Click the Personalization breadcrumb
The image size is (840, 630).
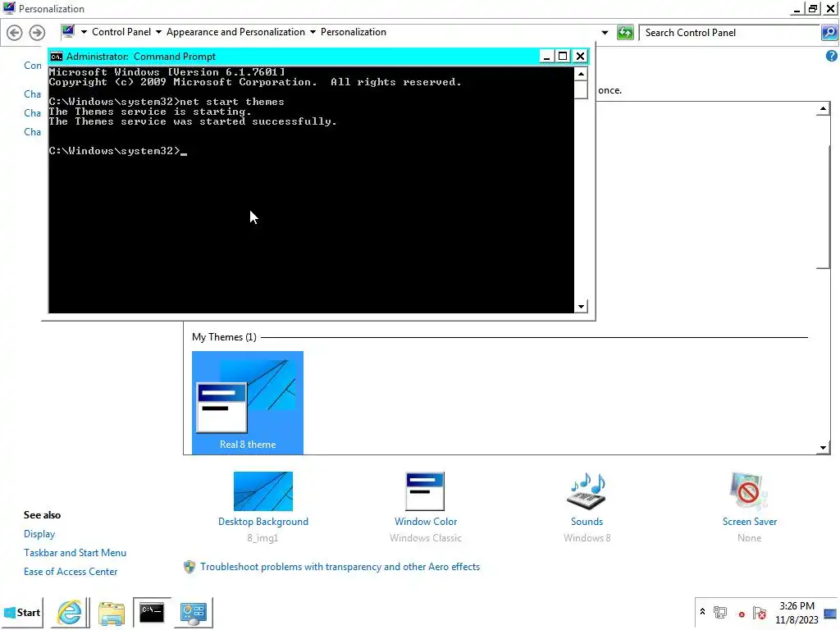(354, 32)
